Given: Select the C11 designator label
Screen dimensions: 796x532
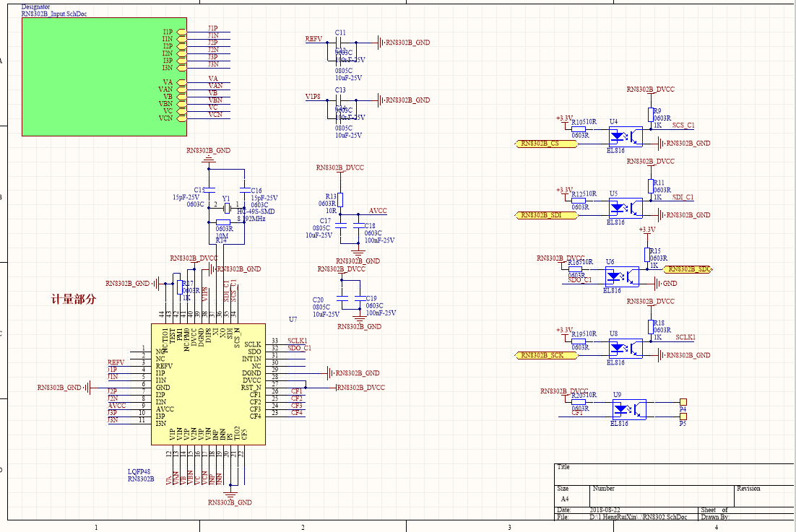Looking at the screenshot, I should click(x=340, y=32).
